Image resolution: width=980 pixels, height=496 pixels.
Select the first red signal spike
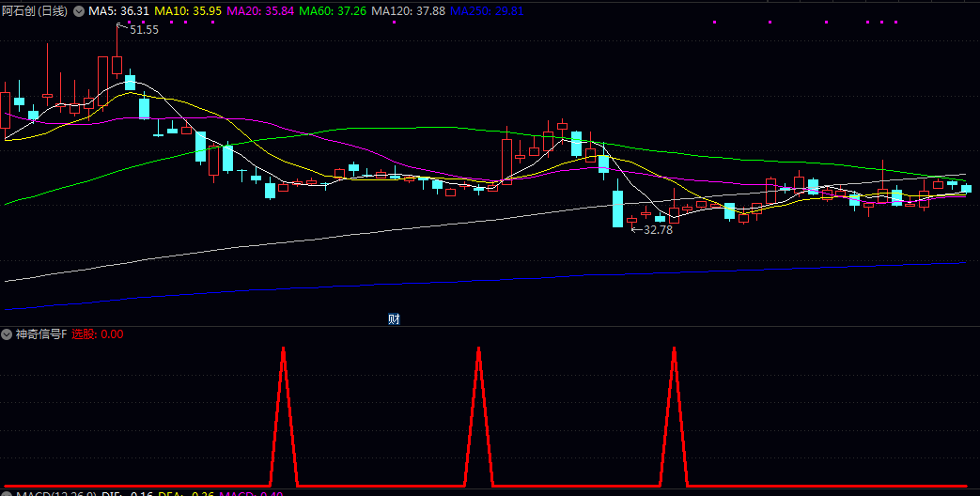[284, 416]
